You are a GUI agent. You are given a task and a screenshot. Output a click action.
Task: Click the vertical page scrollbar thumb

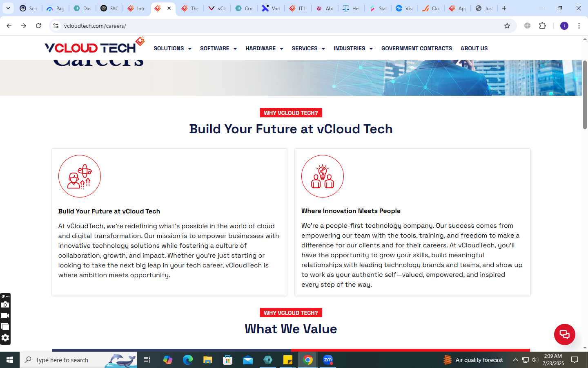585,95
